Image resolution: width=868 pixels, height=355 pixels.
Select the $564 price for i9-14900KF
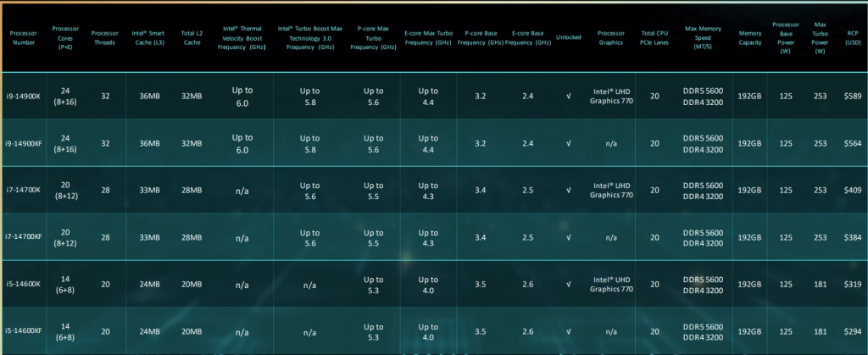853,143
